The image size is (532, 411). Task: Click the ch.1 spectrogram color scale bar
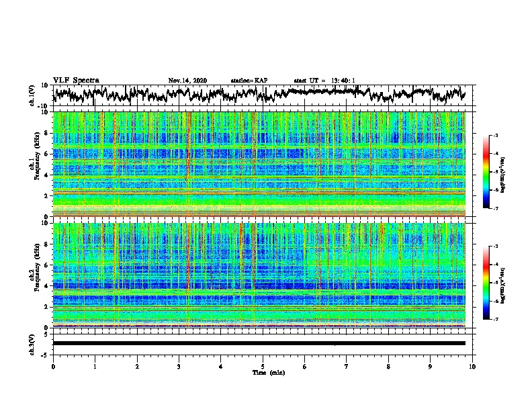pos(486,172)
